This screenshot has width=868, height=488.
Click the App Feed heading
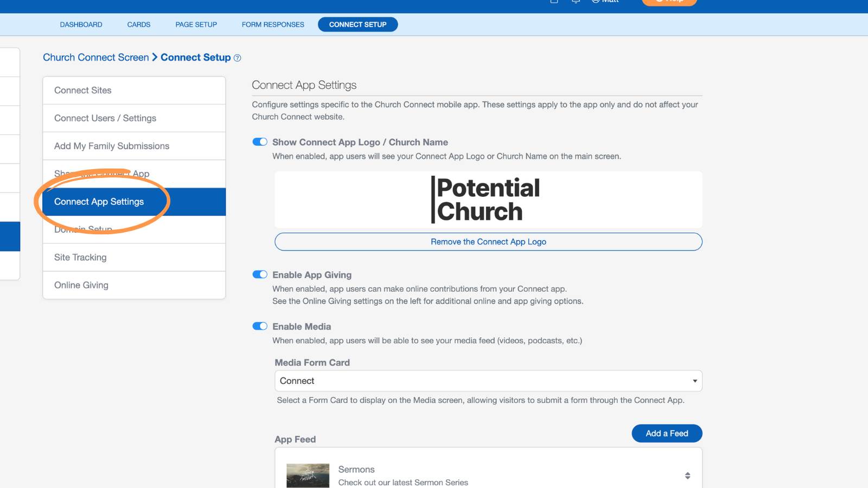[x=295, y=439]
